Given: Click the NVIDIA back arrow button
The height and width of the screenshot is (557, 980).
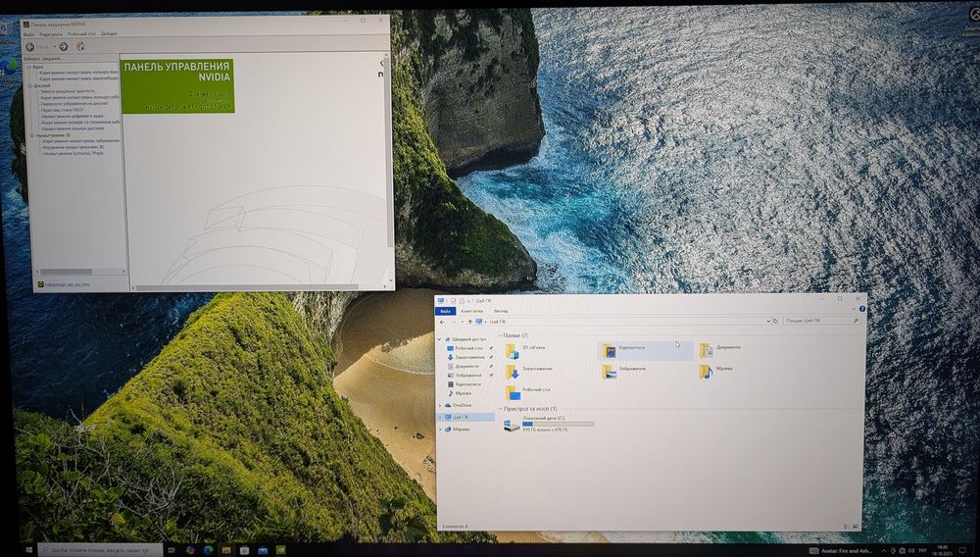Looking at the screenshot, I should point(30,47).
